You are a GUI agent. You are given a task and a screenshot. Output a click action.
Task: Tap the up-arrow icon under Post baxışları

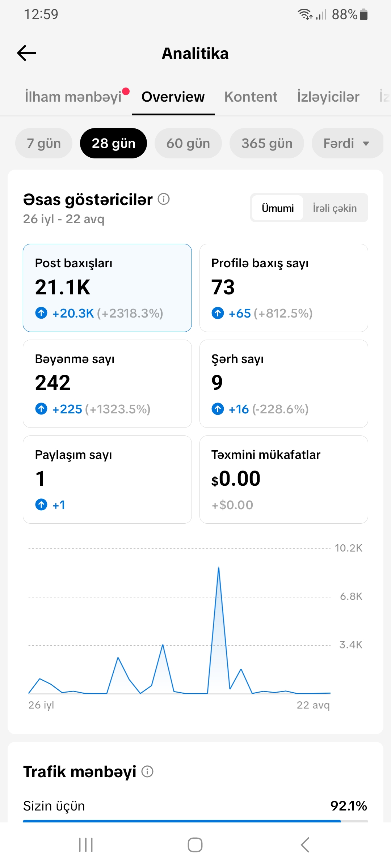point(41,313)
